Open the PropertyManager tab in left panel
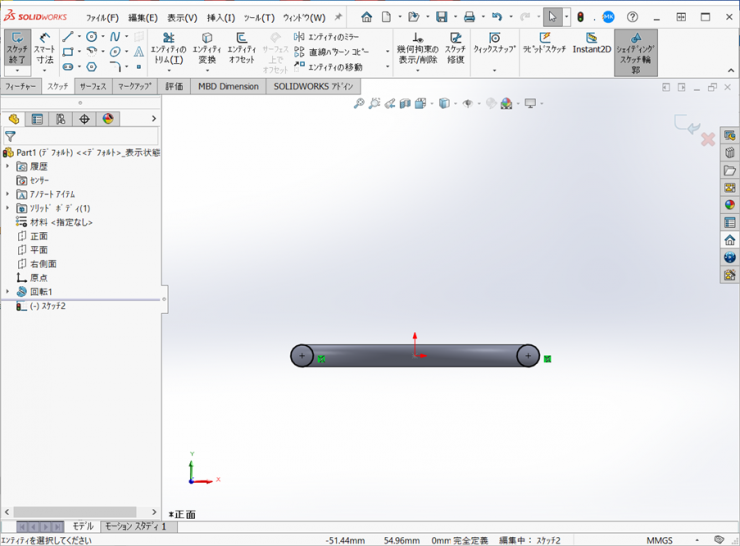 [37, 119]
